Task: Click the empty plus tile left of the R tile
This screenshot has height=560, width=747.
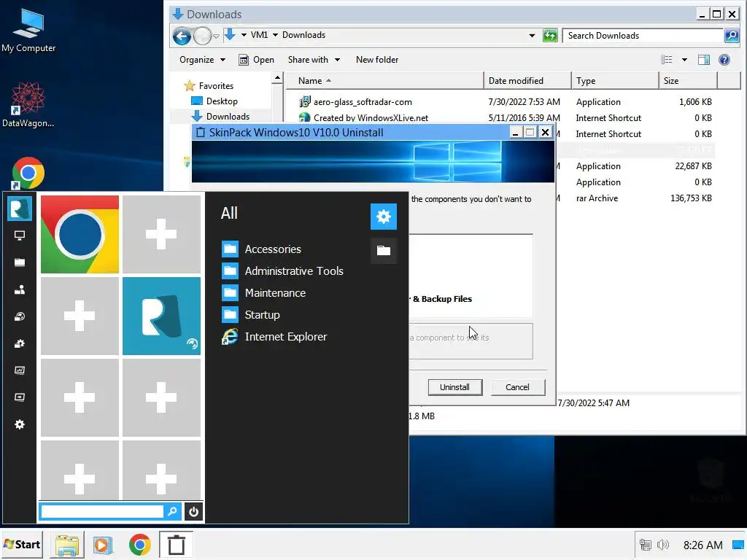Action: [x=80, y=316]
